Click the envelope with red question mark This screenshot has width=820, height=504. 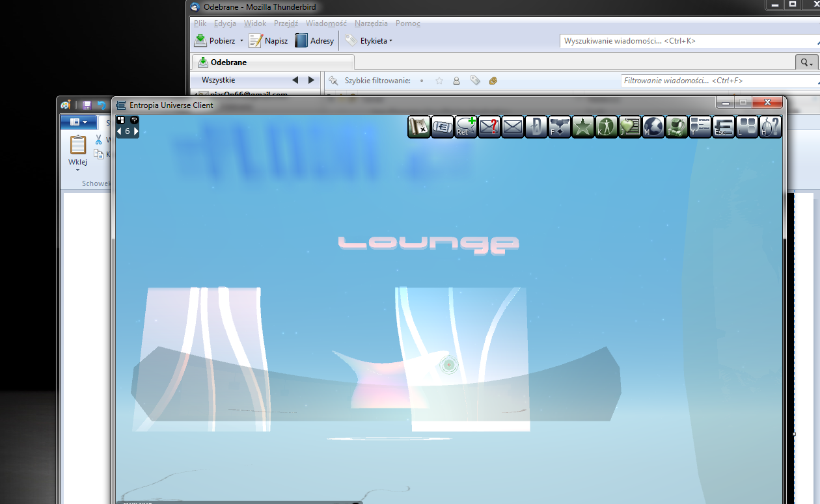click(489, 127)
